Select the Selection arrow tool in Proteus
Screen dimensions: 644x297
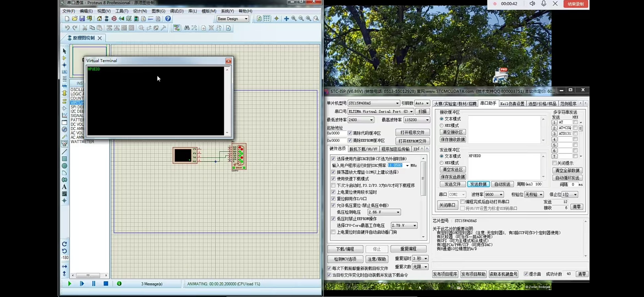coord(64,51)
